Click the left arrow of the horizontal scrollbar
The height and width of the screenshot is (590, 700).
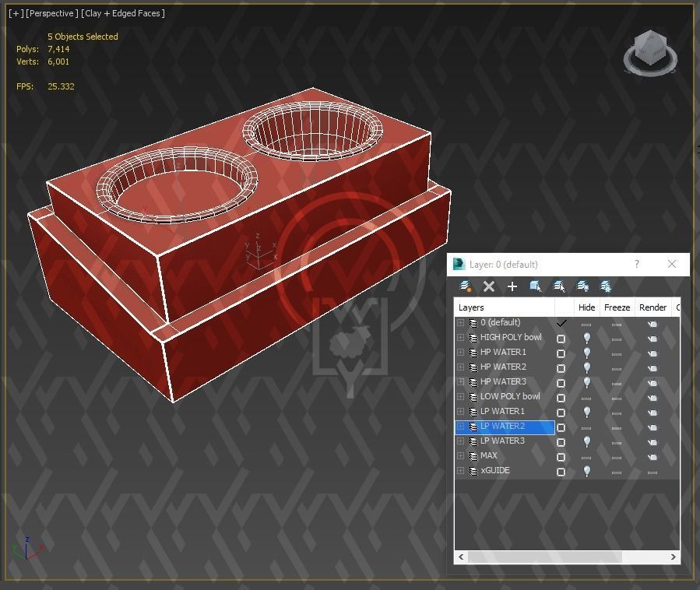461,557
